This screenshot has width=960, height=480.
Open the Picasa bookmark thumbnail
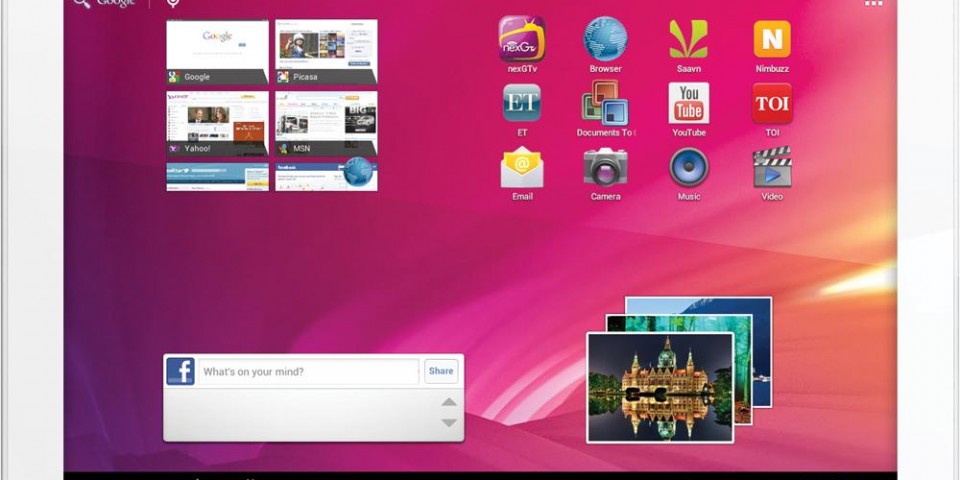point(326,50)
